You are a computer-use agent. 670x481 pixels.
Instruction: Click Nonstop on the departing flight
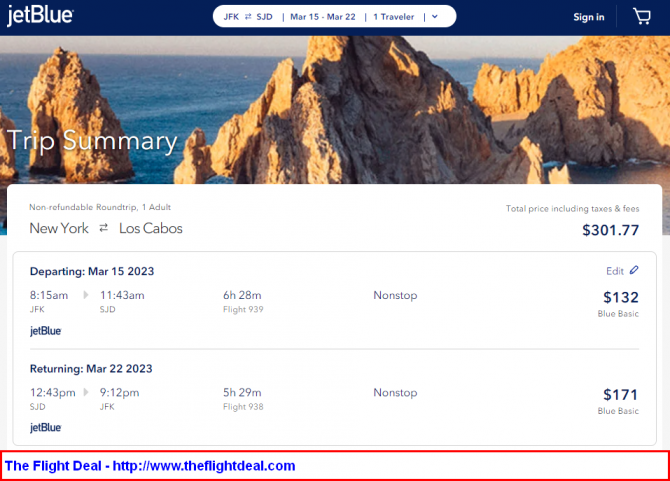[395, 295]
